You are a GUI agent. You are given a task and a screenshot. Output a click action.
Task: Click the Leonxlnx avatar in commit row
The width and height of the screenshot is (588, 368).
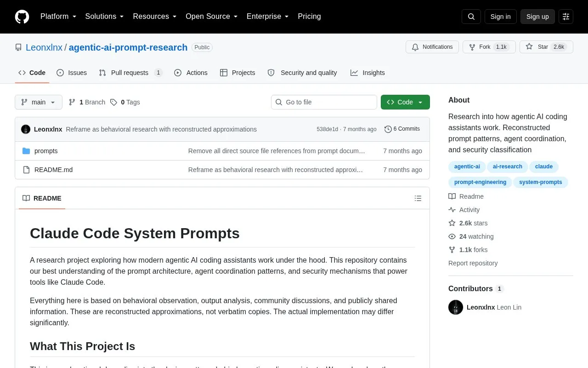tap(26, 129)
